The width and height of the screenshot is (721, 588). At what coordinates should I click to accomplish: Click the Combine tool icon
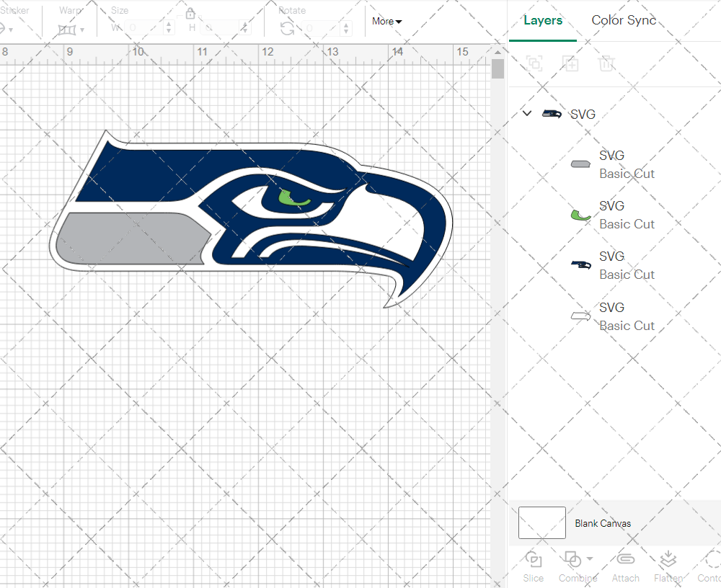572,559
